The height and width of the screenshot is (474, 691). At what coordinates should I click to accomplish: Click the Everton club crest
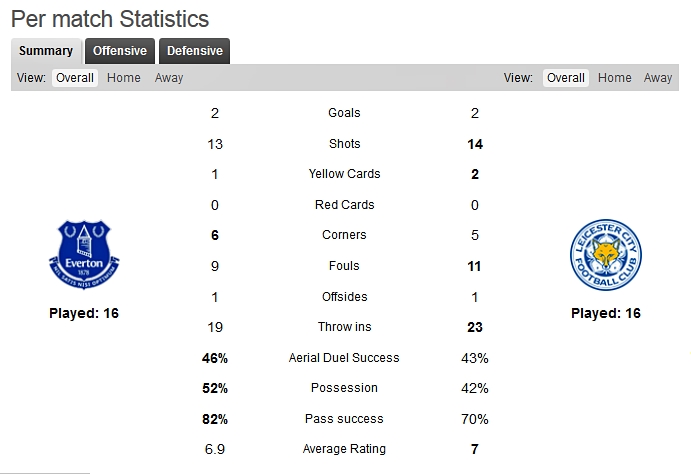tap(84, 255)
